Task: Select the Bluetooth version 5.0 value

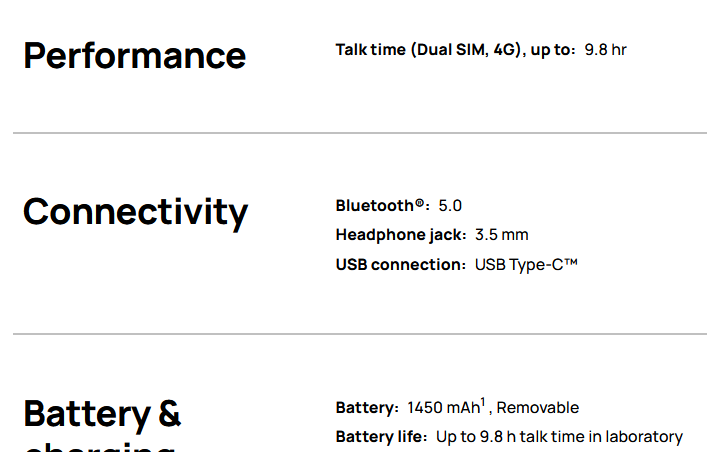Action: click(x=450, y=205)
